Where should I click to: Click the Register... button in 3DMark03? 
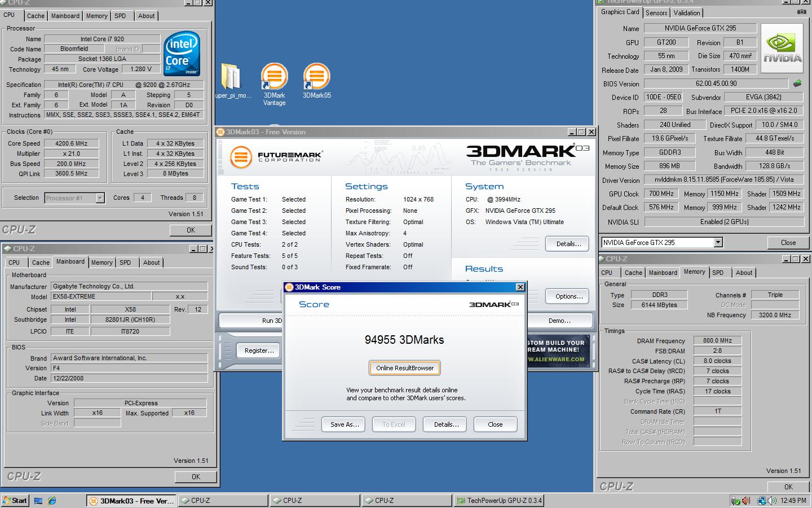tap(259, 351)
